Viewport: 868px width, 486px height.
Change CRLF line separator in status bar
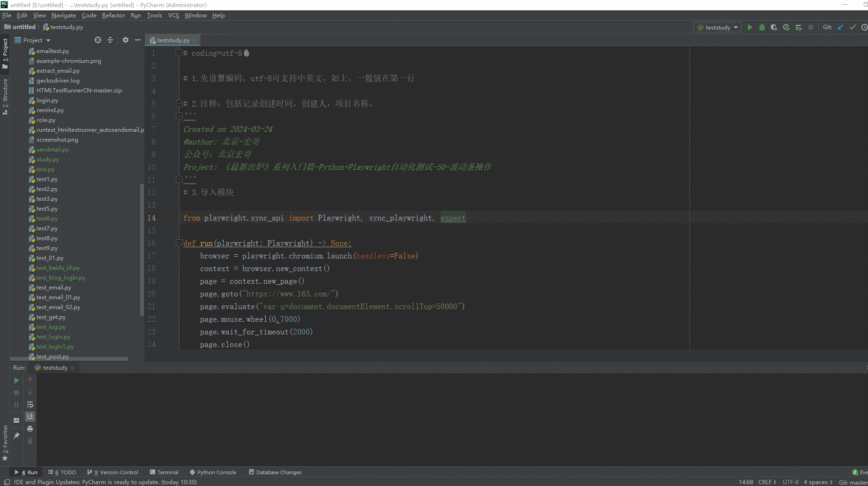coord(767,482)
